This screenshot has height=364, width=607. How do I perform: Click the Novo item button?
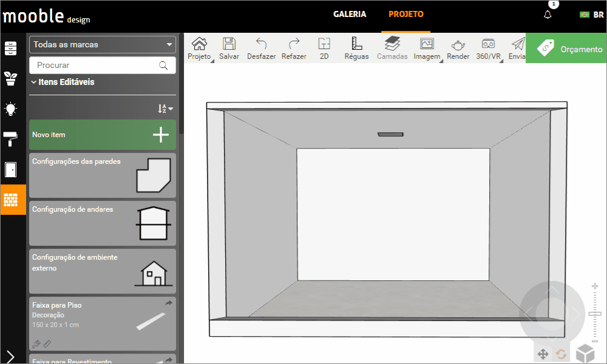pyautogui.click(x=103, y=135)
